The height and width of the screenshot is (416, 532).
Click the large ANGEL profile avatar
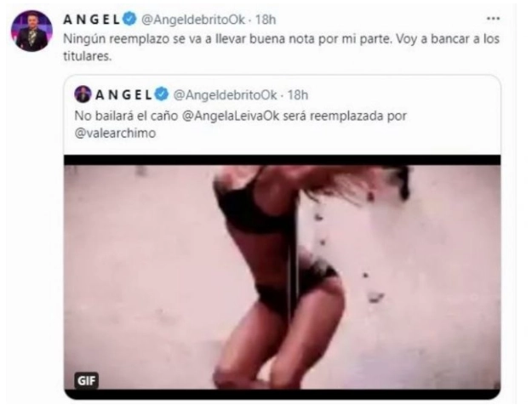coord(31,31)
